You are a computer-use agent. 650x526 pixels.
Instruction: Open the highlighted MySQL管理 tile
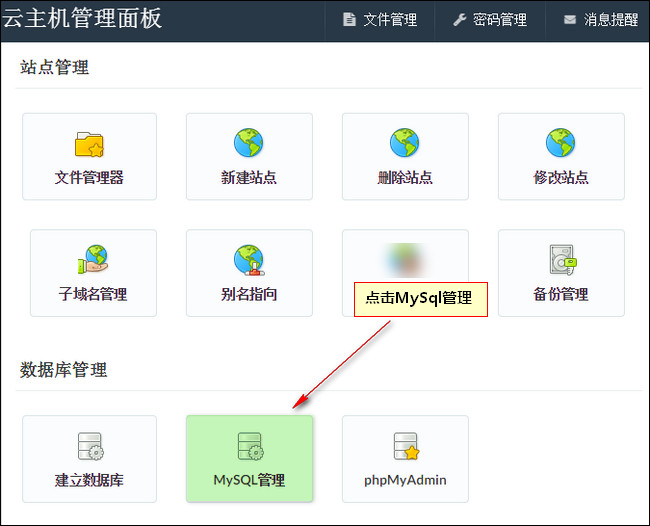[x=249, y=459]
